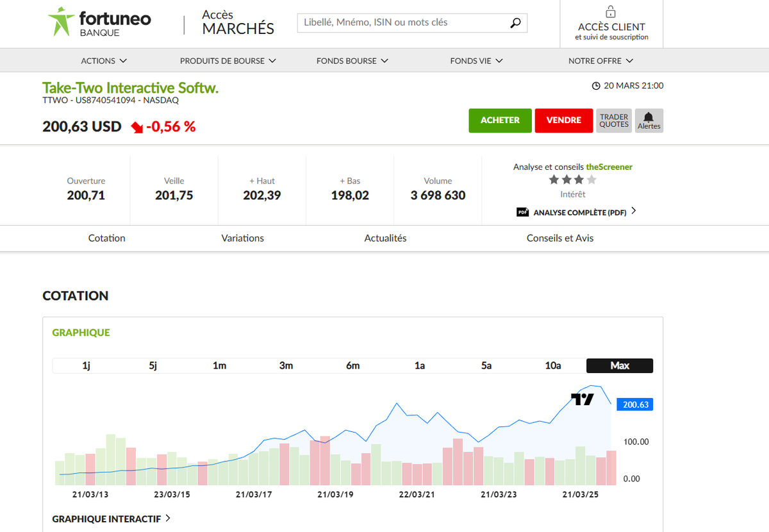Select the 1a chart period
Viewport: 769px width, 532px height.
pos(419,365)
